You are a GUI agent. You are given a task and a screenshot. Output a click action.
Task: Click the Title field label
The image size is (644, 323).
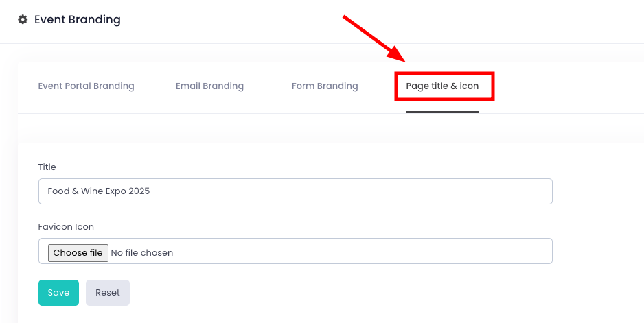pos(47,167)
